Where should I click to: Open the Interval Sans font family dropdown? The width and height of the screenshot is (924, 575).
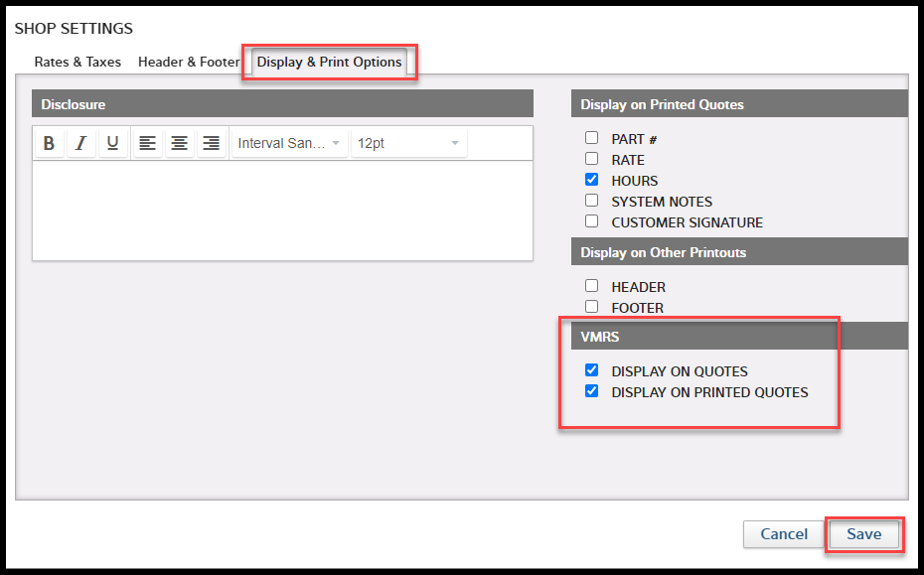tap(289, 142)
